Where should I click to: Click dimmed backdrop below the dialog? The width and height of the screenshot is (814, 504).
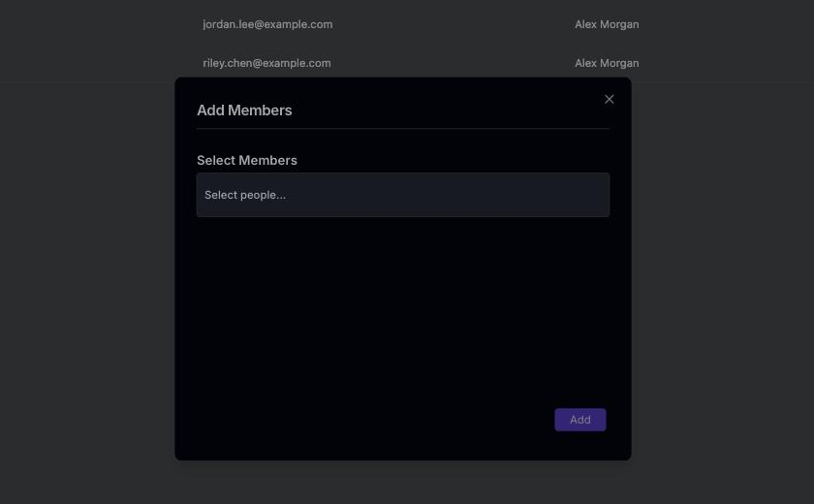pos(403,483)
